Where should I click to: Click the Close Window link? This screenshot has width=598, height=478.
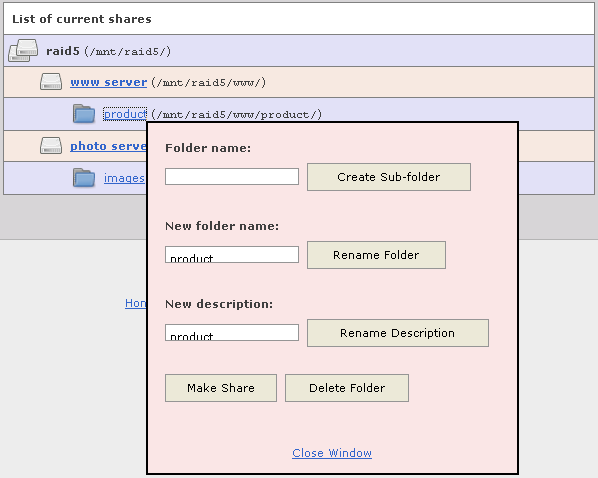pos(332,453)
